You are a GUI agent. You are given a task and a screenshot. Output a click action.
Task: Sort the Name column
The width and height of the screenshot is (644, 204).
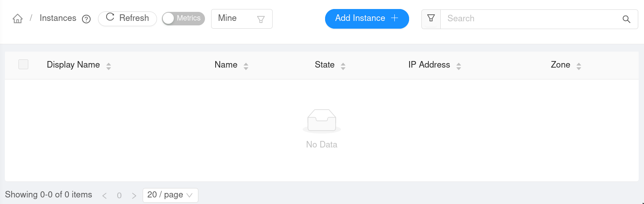(x=246, y=66)
